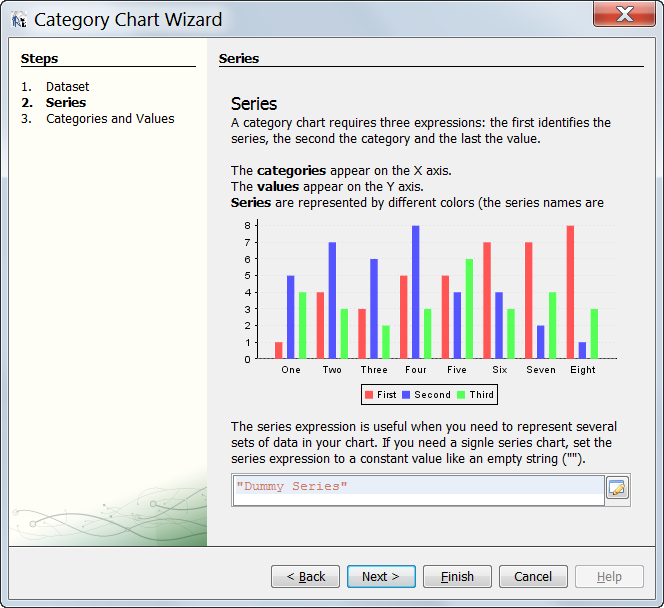Select the Dataset step
This screenshot has width=664, height=608.
pos(67,87)
